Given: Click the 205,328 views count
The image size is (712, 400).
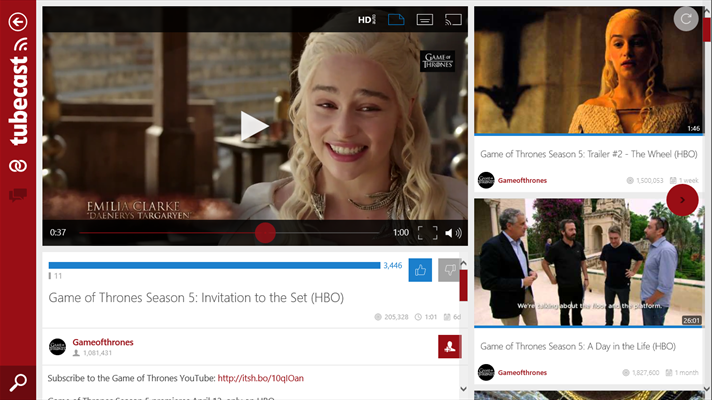Looking at the screenshot, I should 391,317.
